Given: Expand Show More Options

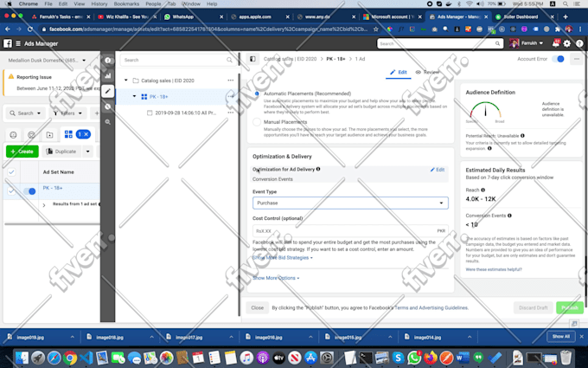Looking at the screenshot, I should tap(276, 278).
